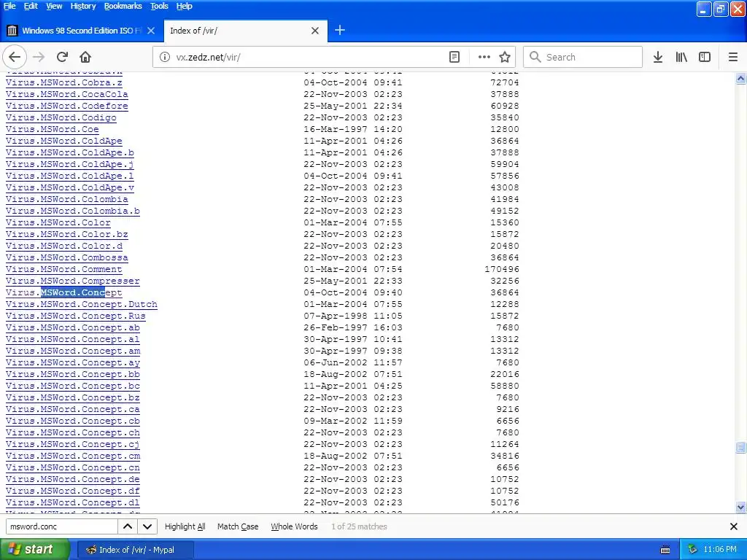Click scrollbar up arrow
The height and width of the screenshot is (560, 747).
pos(741,79)
